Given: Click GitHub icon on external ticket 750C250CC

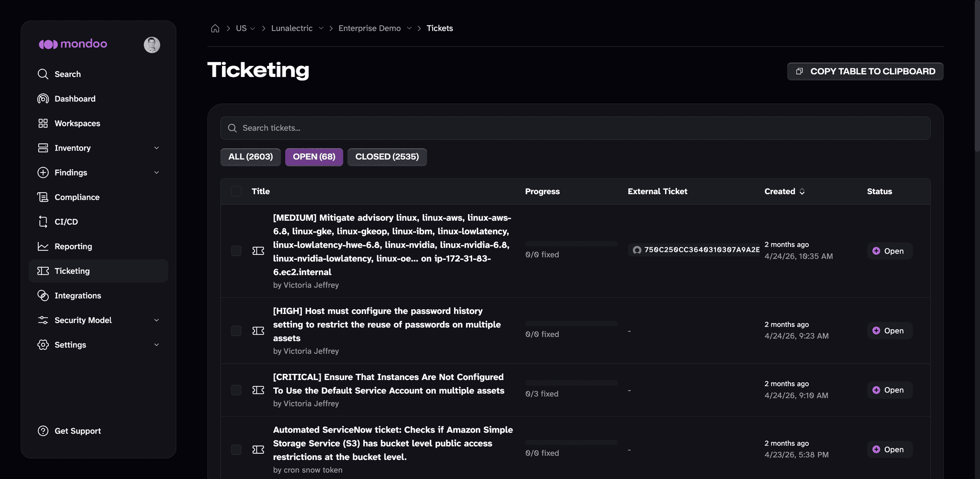Looking at the screenshot, I should tap(637, 250).
